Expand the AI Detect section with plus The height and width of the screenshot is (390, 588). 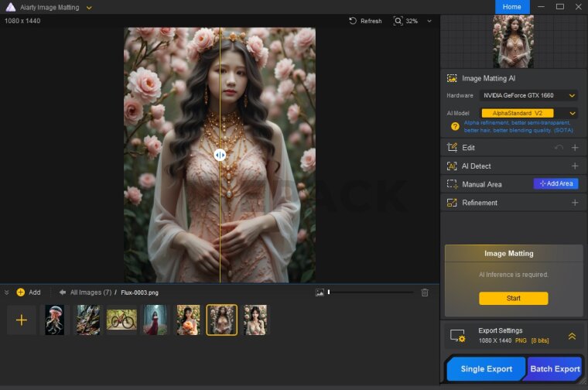click(x=575, y=166)
